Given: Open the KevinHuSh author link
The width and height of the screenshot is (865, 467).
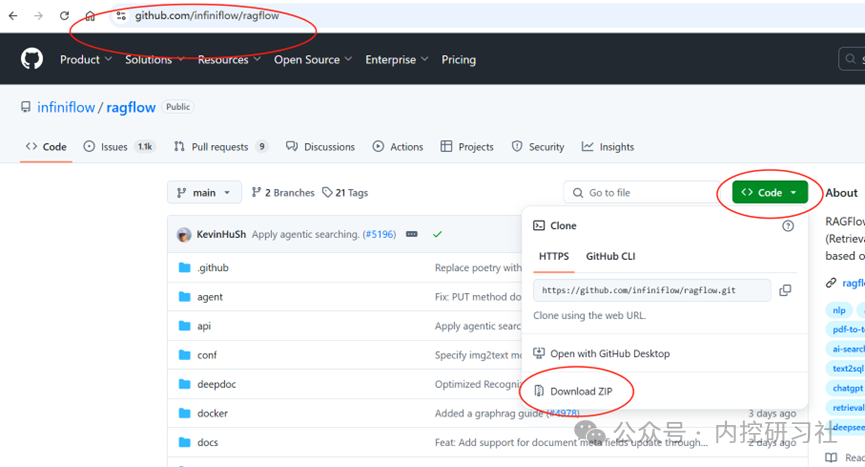Looking at the screenshot, I should (221, 234).
